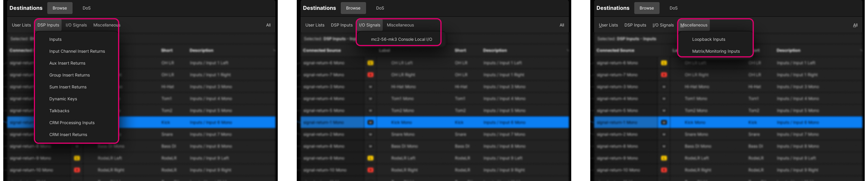Screen dimensions: 868x181
Task: Choose Talkbacks in the dropdown
Action: 59,111
